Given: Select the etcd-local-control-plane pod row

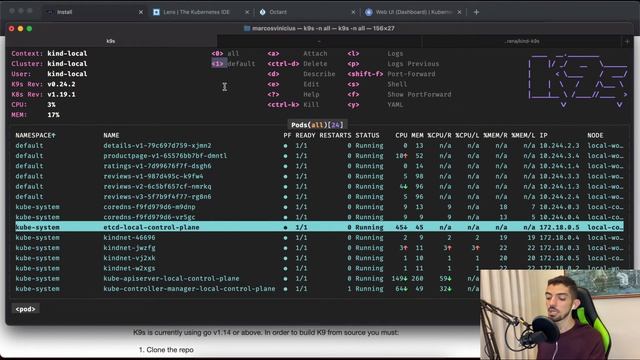Looking at the screenshot, I should tap(319, 227).
